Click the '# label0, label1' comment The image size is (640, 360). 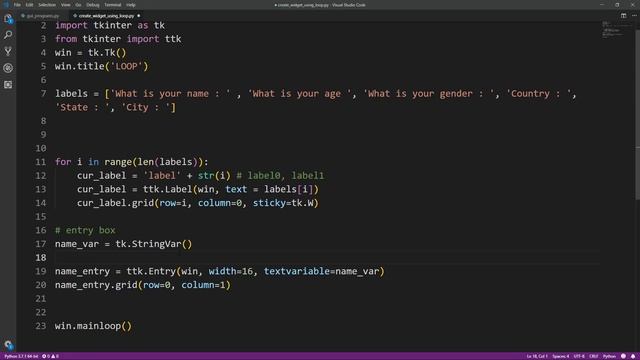(280, 176)
